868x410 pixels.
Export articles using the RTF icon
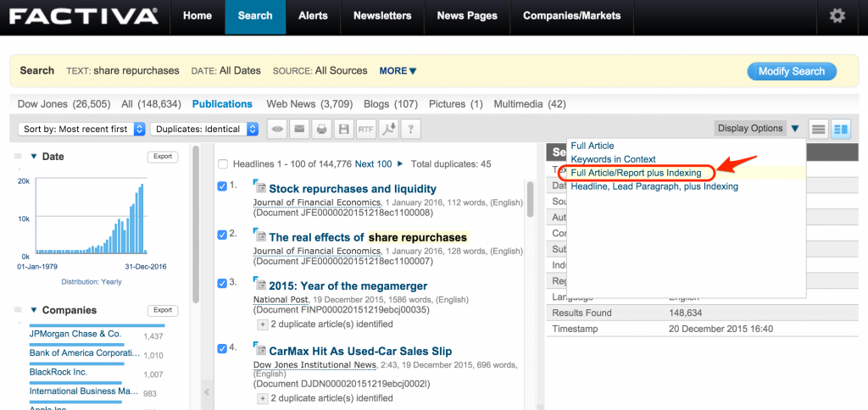pos(365,130)
